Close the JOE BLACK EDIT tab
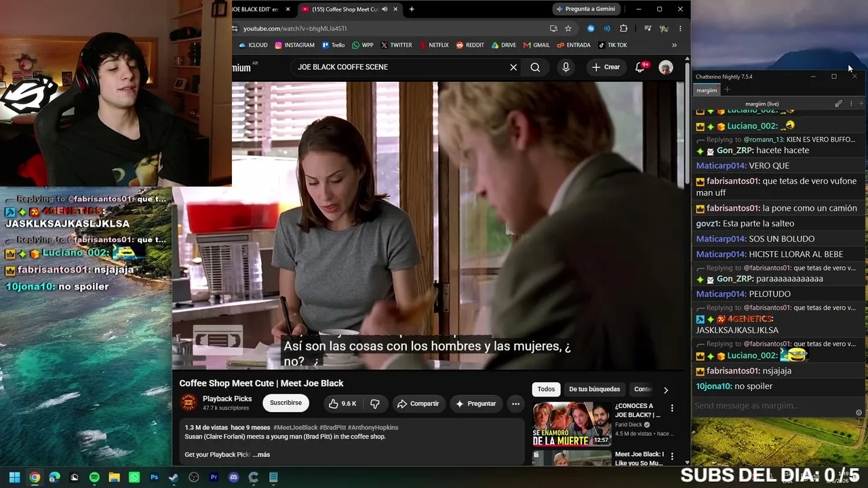This screenshot has height=488, width=868. pos(288,9)
